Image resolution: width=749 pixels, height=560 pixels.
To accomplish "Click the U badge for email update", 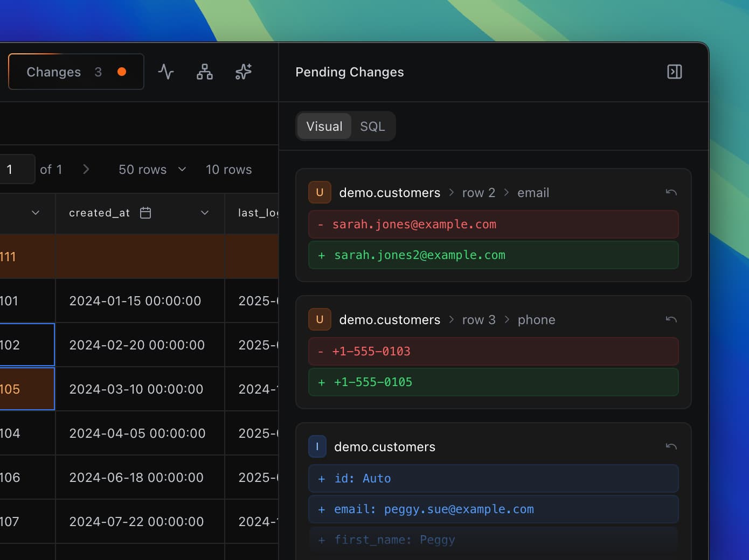I will click(x=320, y=192).
